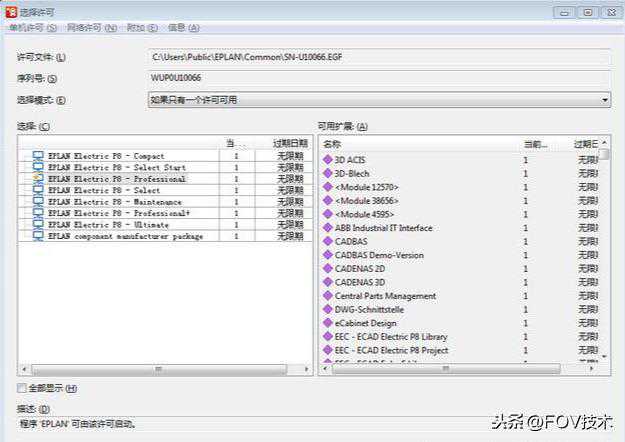Click the diamond icon for ABB Industrial IT Interface

(327, 228)
